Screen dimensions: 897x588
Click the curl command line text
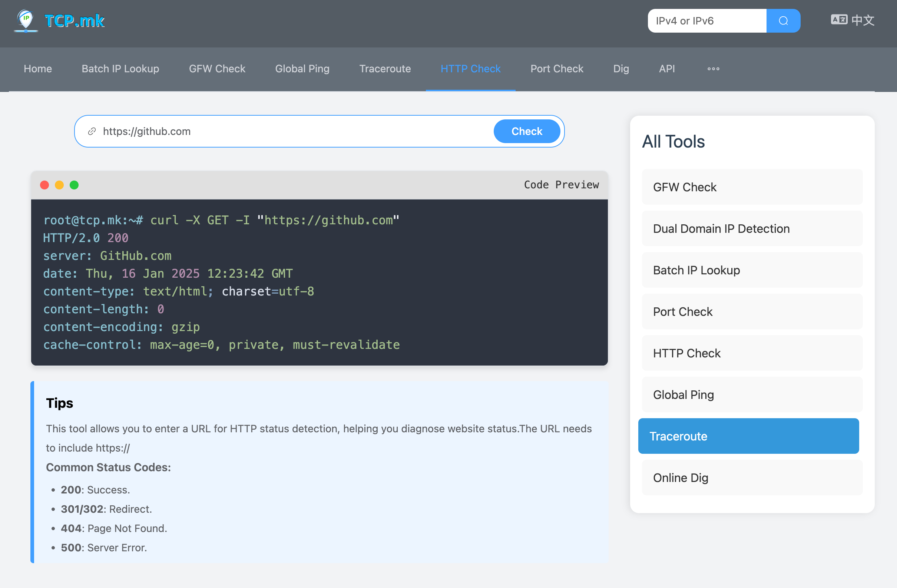point(221,220)
